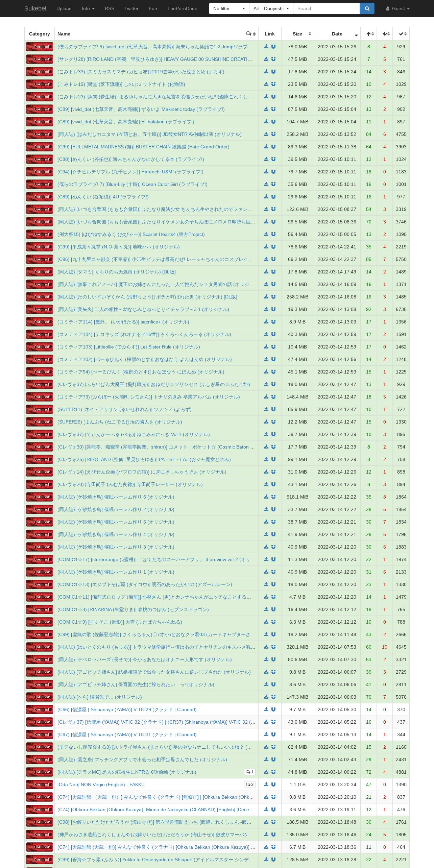Go to Sukebei home brand link

[x=35, y=8]
